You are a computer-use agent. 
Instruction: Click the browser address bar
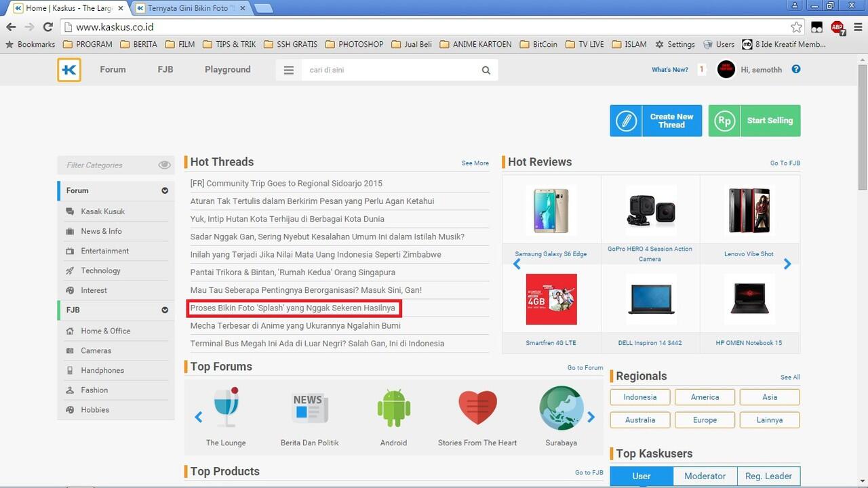pyautogui.click(x=427, y=27)
